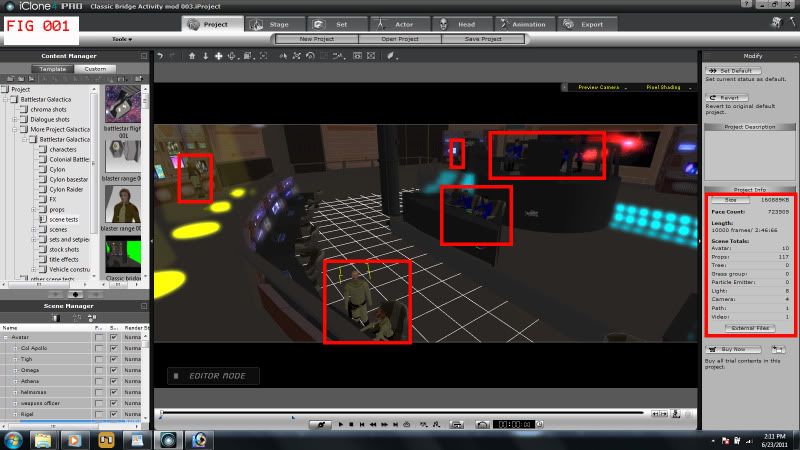800x450 pixels.
Task: Click the timeline scrubber track
Action: click(402, 412)
